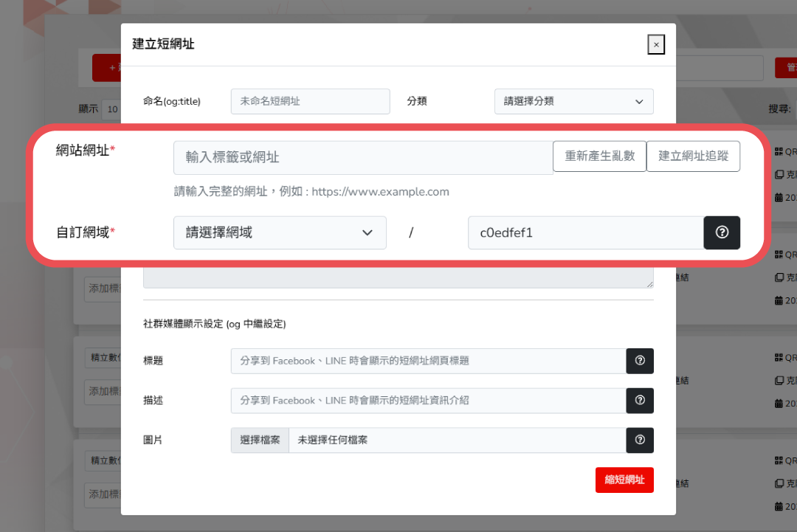Click the 社群媒體顯示設定 section heading

(215, 324)
